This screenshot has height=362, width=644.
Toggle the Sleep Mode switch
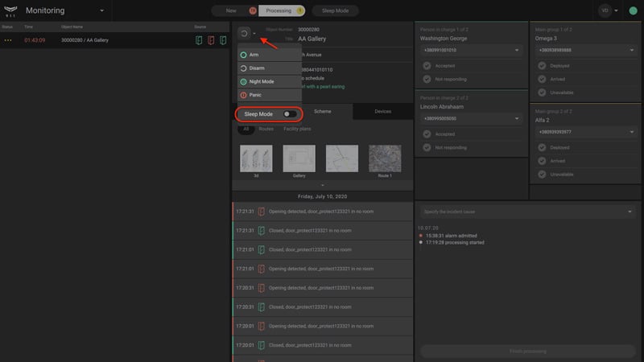point(290,114)
